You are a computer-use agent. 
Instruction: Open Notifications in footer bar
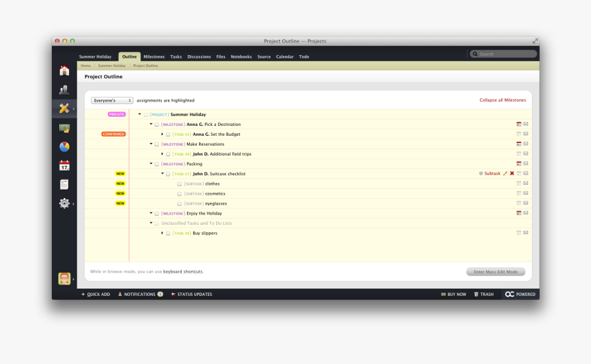point(141,294)
